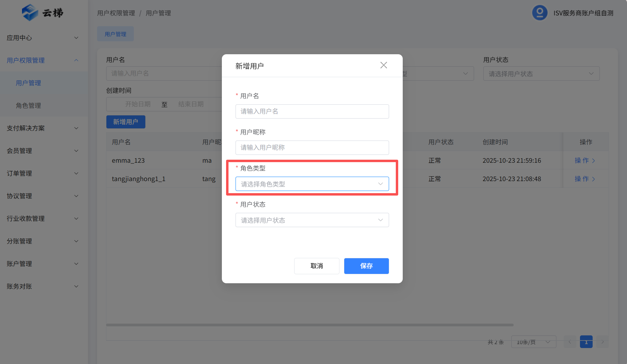
Task: Open the 用户状态 dropdown in dialog
Action: pyautogui.click(x=312, y=220)
